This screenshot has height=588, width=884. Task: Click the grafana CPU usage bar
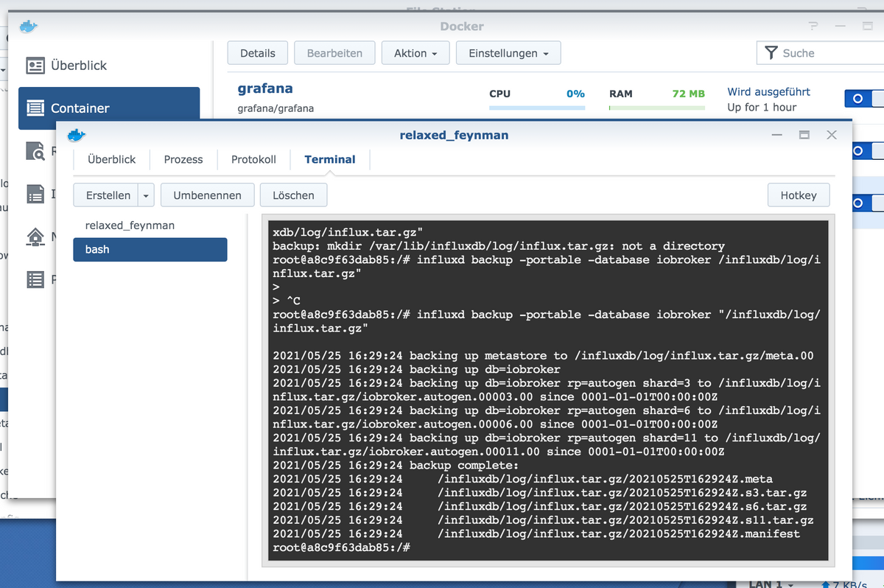(537, 108)
